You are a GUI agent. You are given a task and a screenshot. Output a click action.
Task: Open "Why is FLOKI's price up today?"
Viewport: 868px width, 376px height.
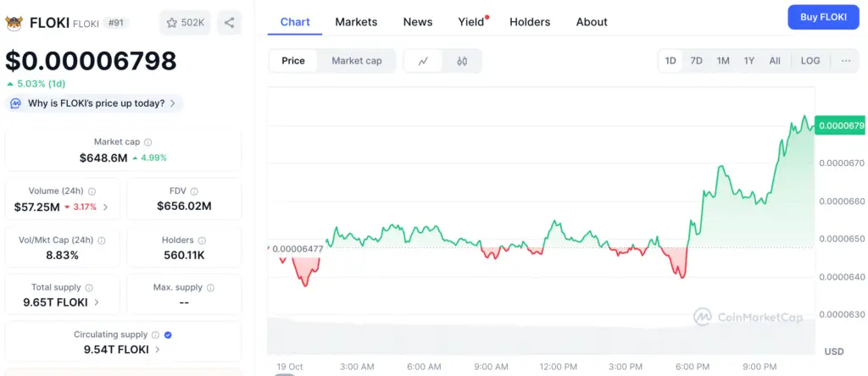coord(93,103)
